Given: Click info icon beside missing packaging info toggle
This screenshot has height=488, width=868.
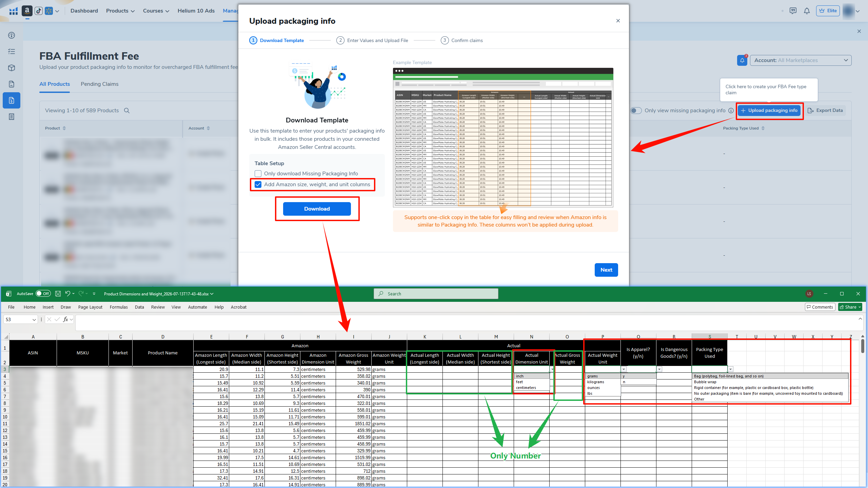Looking at the screenshot, I should point(731,111).
